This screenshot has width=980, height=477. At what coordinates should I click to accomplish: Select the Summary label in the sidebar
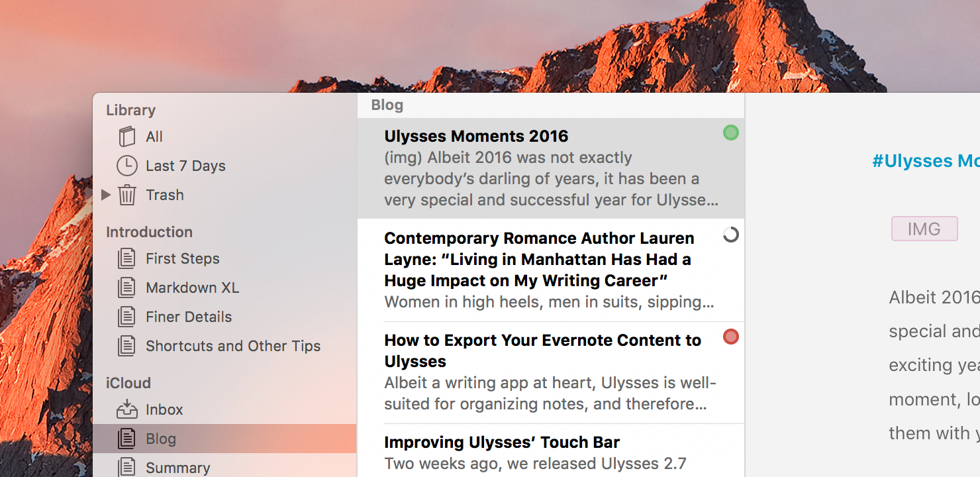[178, 468]
